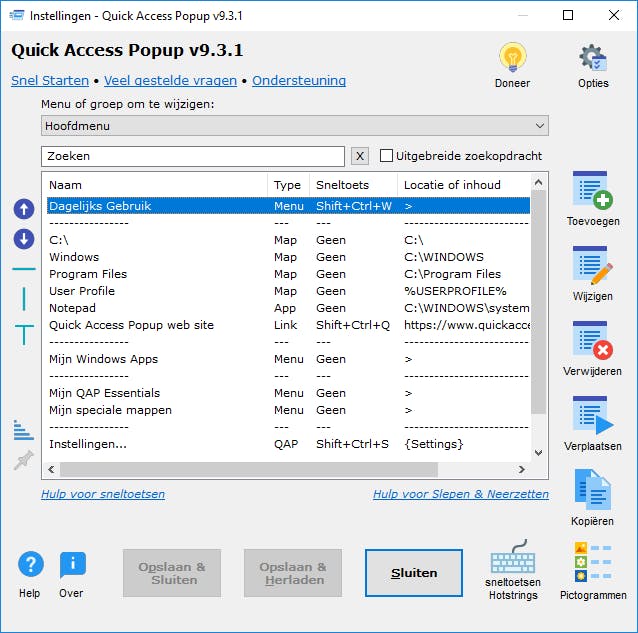Add a horizontal separator line
Viewport: 638px width, 633px height.
(x=24, y=269)
